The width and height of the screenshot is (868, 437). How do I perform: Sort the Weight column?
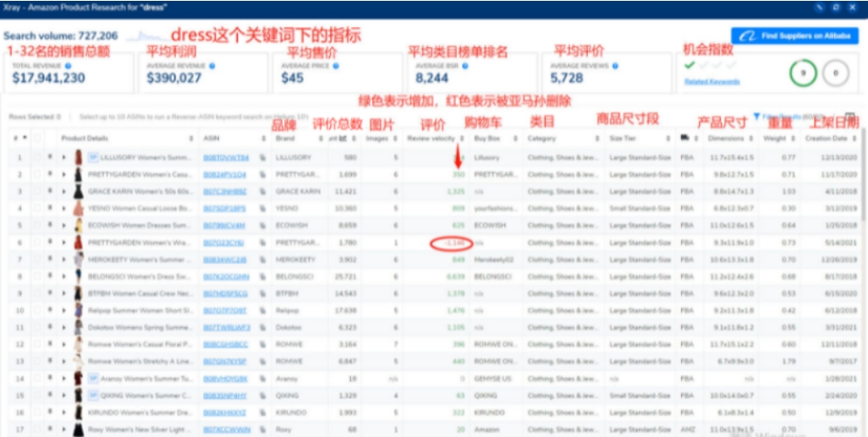[794, 139]
